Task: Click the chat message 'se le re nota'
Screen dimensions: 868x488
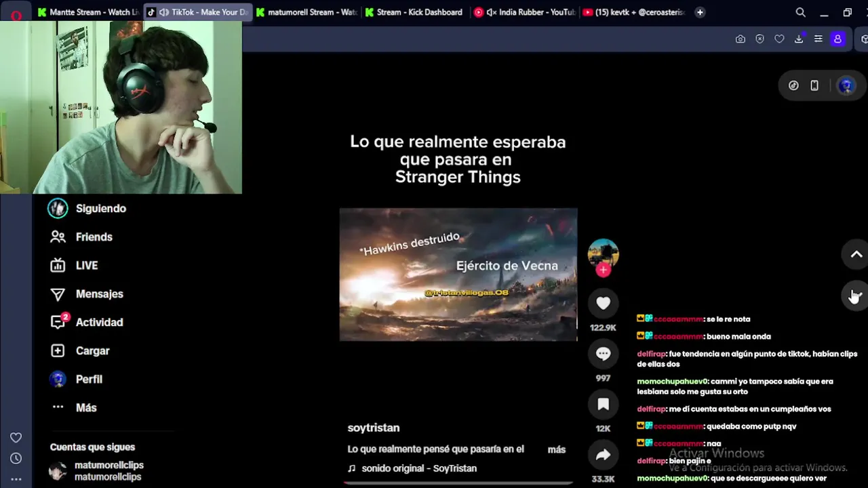Action: 693,319
